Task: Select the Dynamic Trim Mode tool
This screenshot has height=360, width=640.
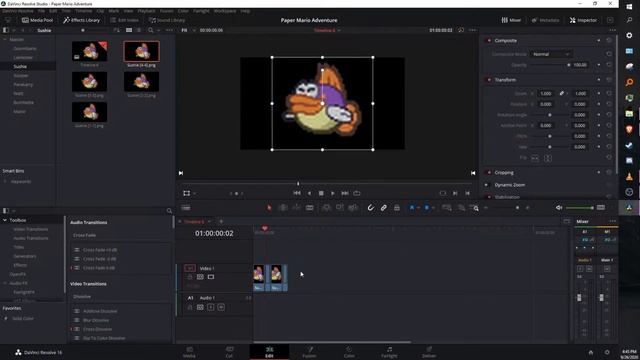Action: pos(296,208)
